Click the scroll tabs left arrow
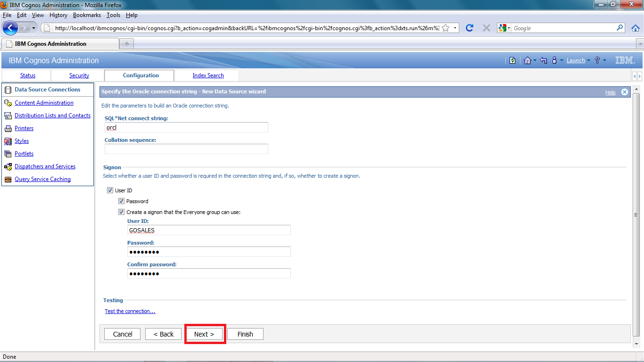Viewport: 644px width, 362px height. click(x=635, y=76)
